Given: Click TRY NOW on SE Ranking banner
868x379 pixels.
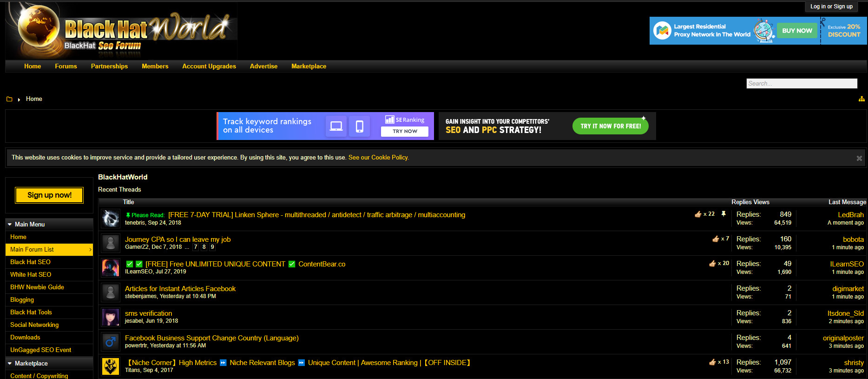Looking at the screenshot, I should click(x=405, y=131).
